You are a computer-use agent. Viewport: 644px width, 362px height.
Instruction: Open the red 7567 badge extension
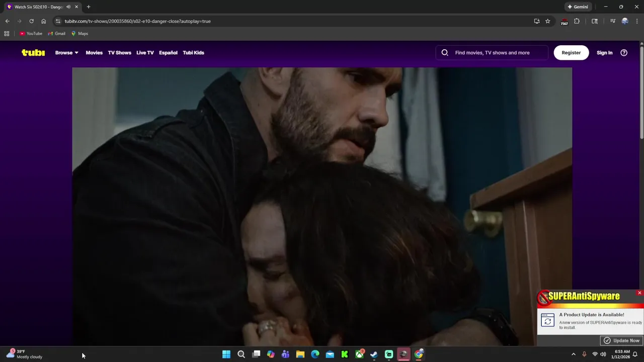pyautogui.click(x=565, y=22)
